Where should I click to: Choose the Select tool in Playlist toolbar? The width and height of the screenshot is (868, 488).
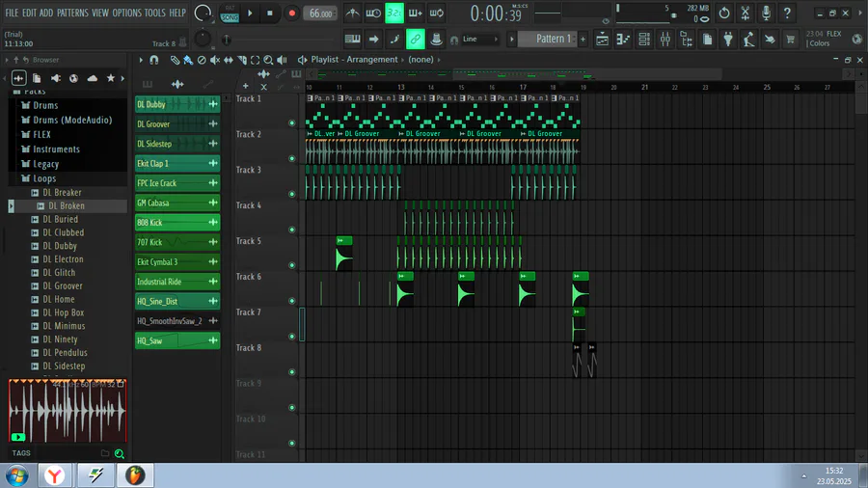256,60
